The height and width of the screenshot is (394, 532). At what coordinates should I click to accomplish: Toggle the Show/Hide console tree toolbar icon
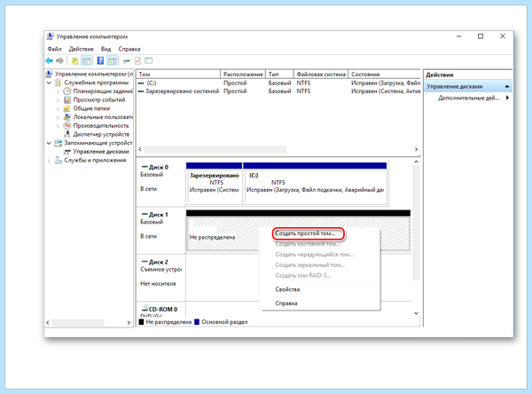pos(87,61)
